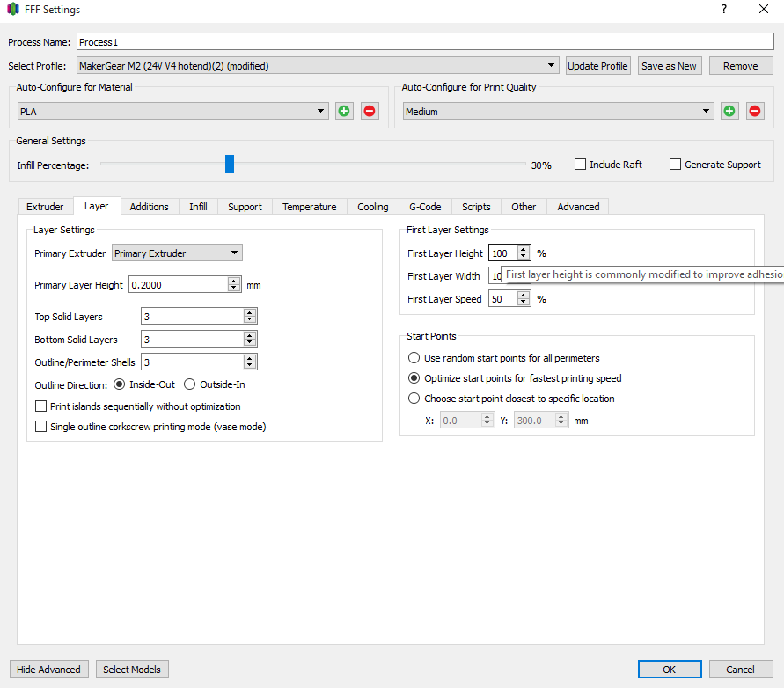
Task: Click red minus icon next to PLA material
Action: coord(370,112)
